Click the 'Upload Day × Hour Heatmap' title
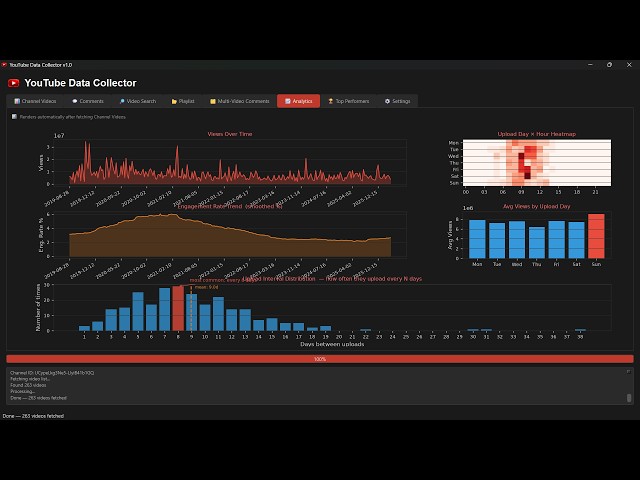Viewport: 640px width, 480px height. point(537,134)
